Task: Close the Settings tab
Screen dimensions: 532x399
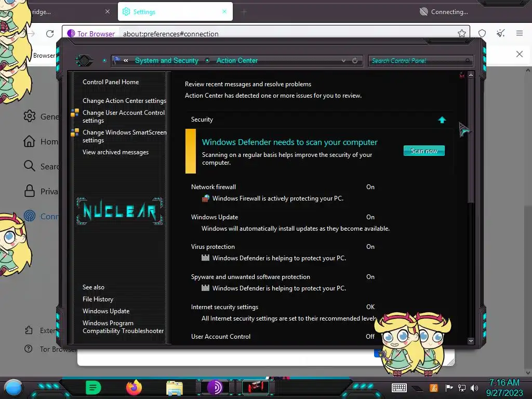Action: pyautogui.click(x=224, y=11)
